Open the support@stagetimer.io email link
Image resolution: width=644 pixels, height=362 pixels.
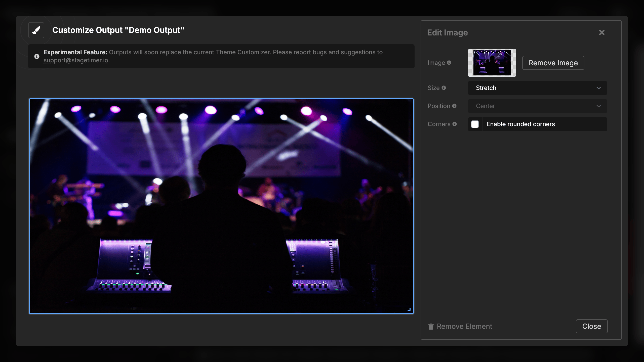(x=76, y=60)
